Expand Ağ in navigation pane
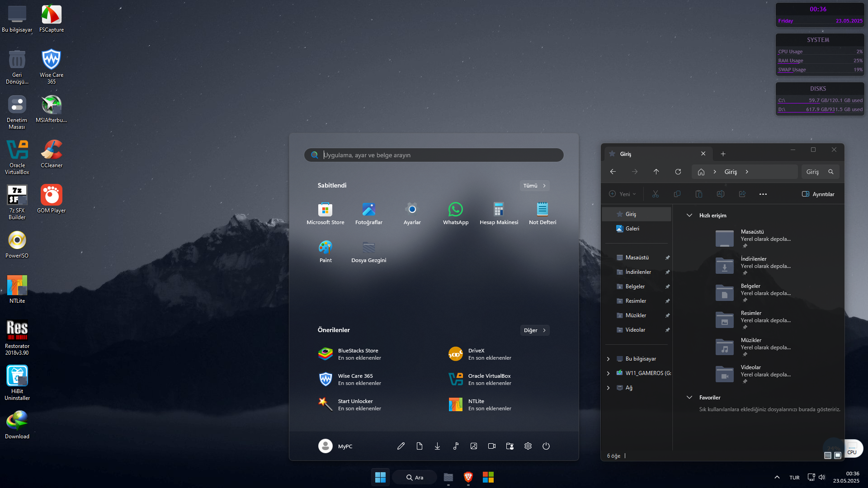The height and width of the screenshot is (488, 868). pos(608,388)
